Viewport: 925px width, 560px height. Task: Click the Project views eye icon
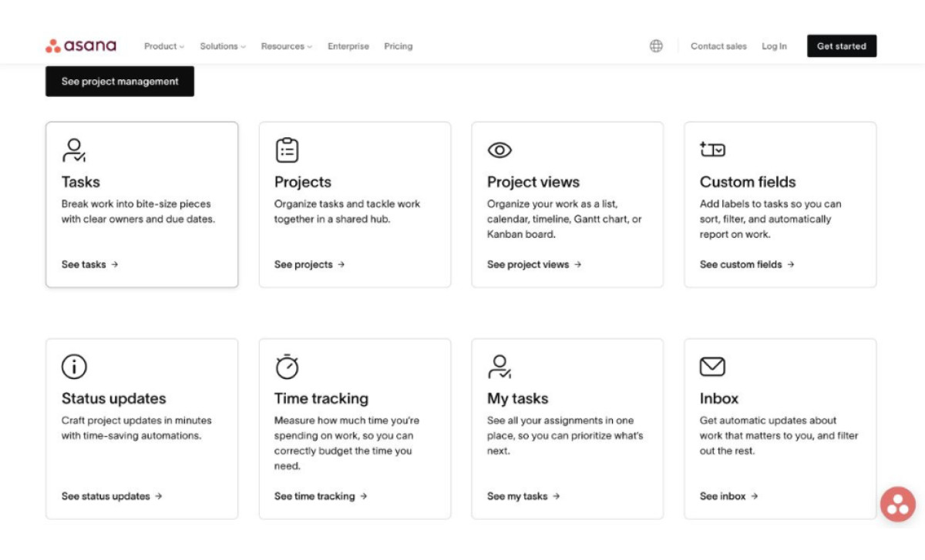pyautogui.click(x=498, y=149)
